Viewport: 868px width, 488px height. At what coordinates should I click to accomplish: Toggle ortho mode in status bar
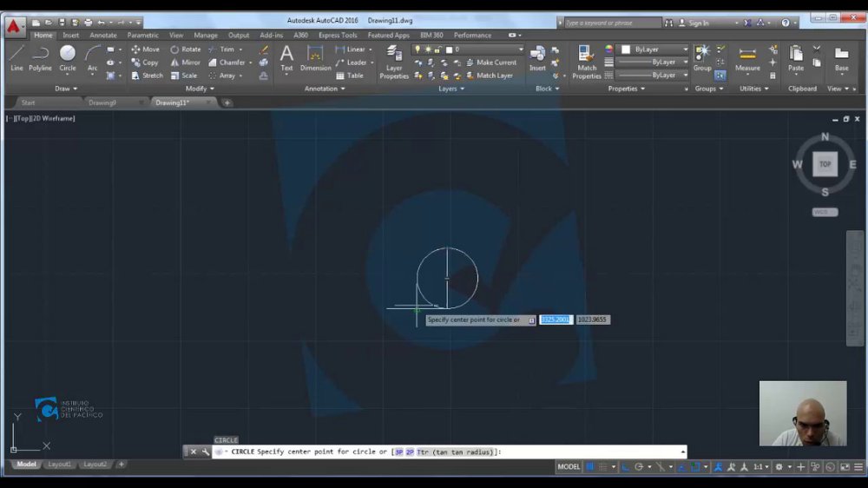pos(626,467)
